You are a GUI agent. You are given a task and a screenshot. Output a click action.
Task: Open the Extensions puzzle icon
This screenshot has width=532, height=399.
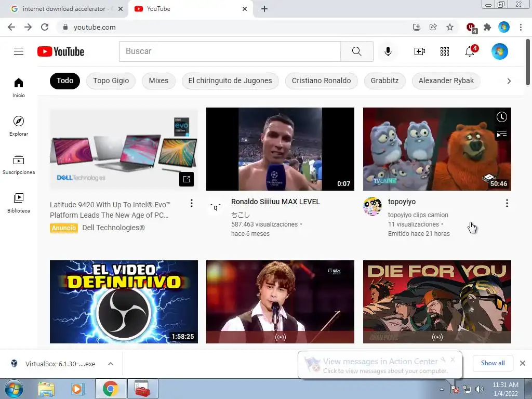pyautogui.click(x=487, y=27)
